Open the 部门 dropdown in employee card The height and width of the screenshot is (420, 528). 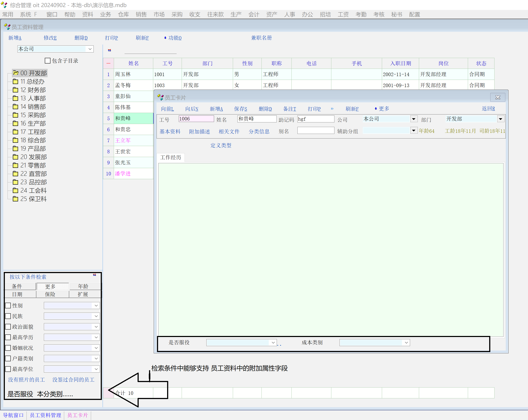pos(500,119)
